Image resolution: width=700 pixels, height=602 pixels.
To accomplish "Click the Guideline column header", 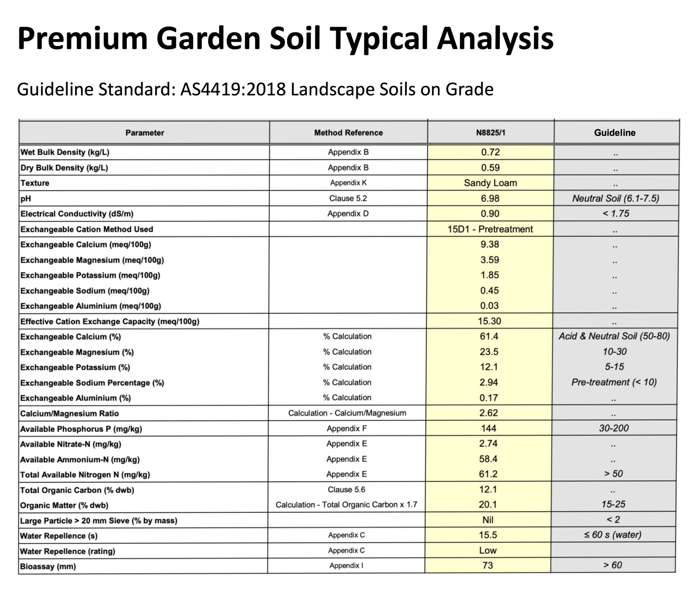I will [x=614, y=133].
